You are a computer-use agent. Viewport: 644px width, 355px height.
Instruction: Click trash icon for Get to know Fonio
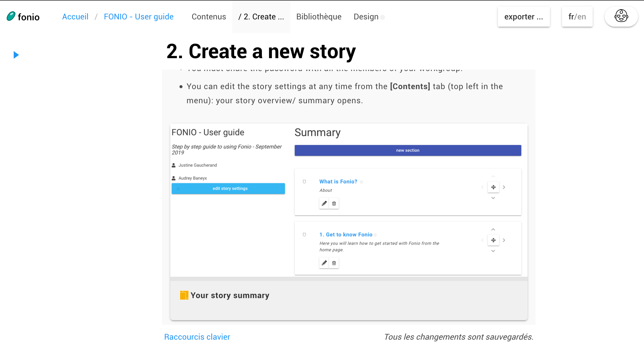coord(334,263)
